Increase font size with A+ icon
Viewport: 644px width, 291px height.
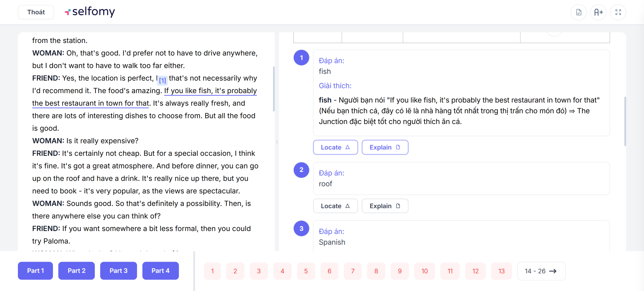pyautogui.click(x=598, y=12)
